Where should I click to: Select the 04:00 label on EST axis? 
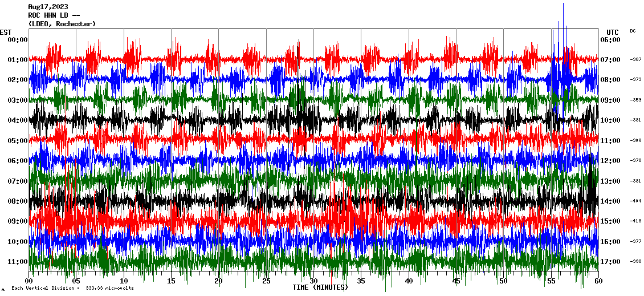[18, 120]
